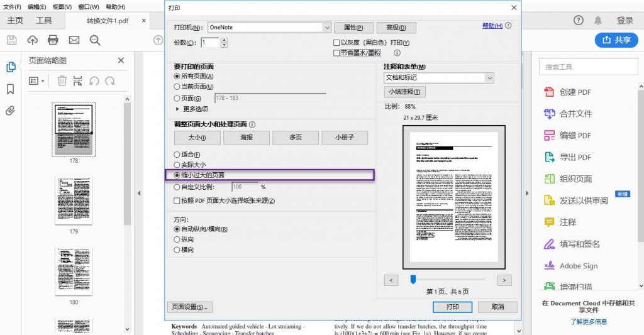This screenshot has height=335, width=644.
Task: Open View (视图) menu
Action: [x=62, y=7]
